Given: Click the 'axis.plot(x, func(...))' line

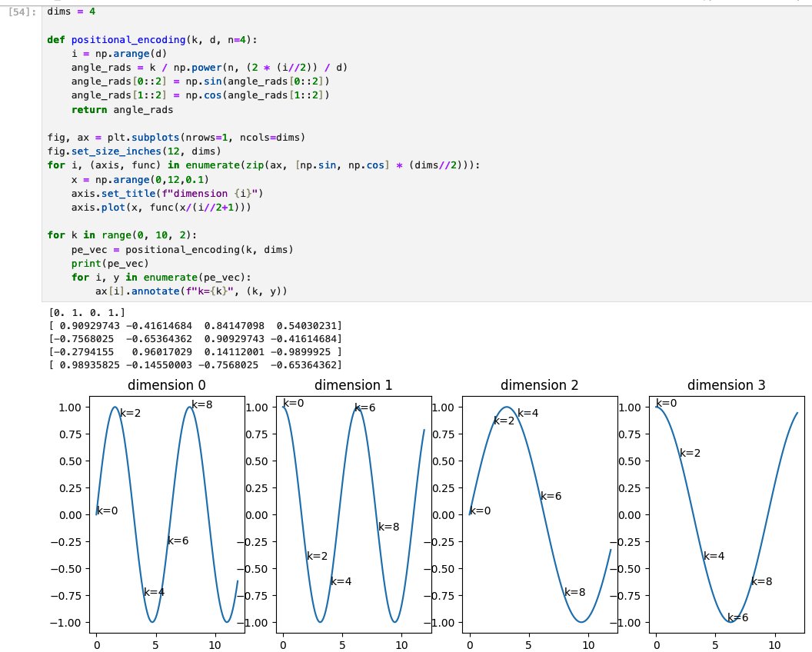Looking at the screenshot, I should coord(161,208).
